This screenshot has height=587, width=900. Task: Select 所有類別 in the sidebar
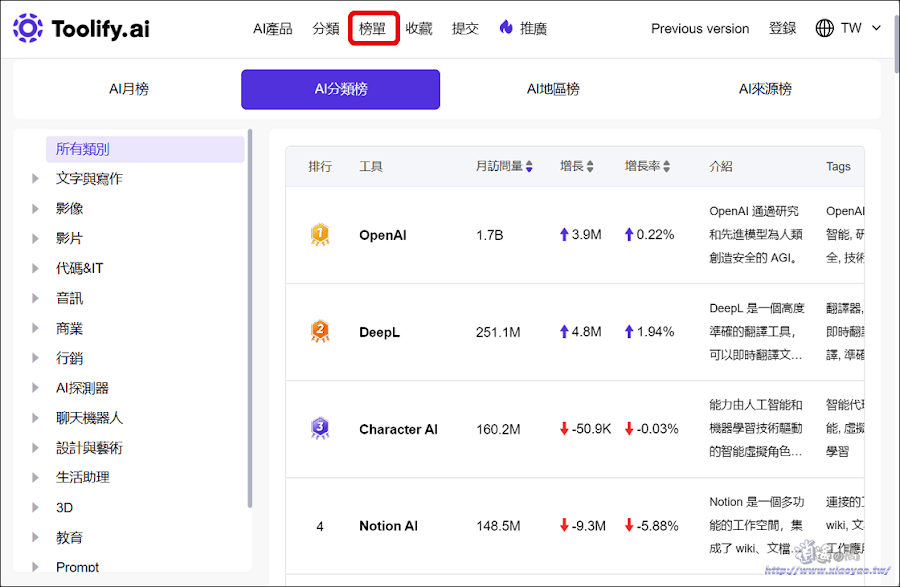coord(145,149)
